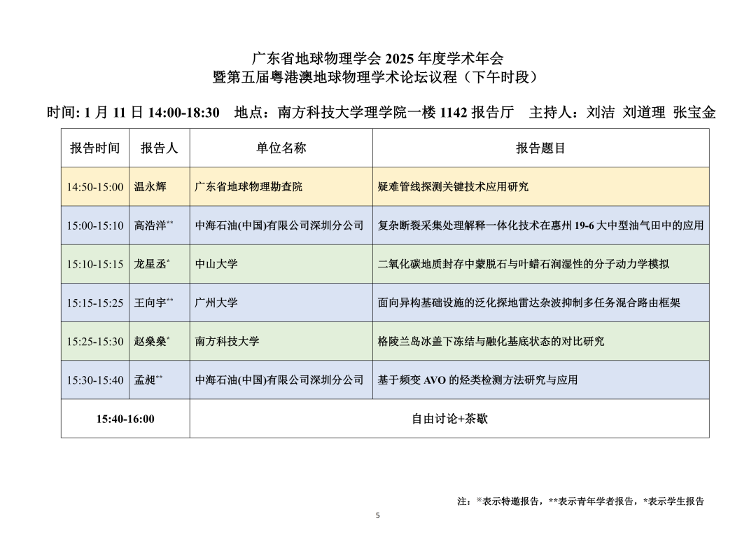Select the title "疑难管线探测关键技术应用研究"
Image resolution: width=756 pixels, height=535 pixels.
[453, 187]
